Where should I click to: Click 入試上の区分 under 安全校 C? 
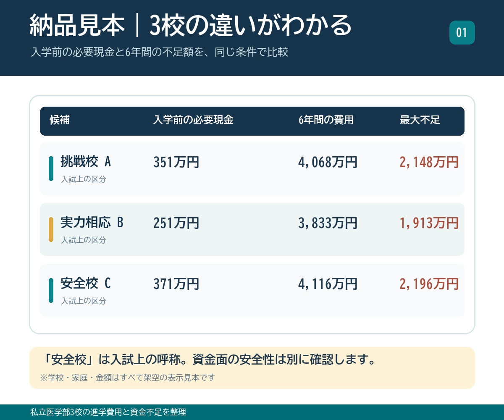[84, 301]
